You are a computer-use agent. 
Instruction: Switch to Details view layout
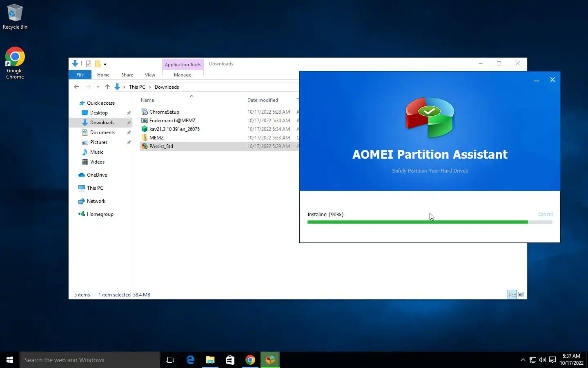pos(512,294)
